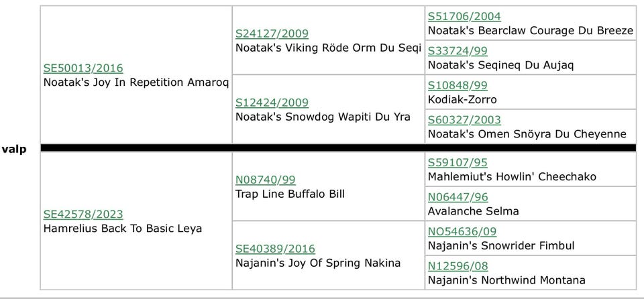Image resolution: width=644 pixels, height=303 pixels.
Task: Click the S24127/2009 pedigree link
Action: coord(272,34)
